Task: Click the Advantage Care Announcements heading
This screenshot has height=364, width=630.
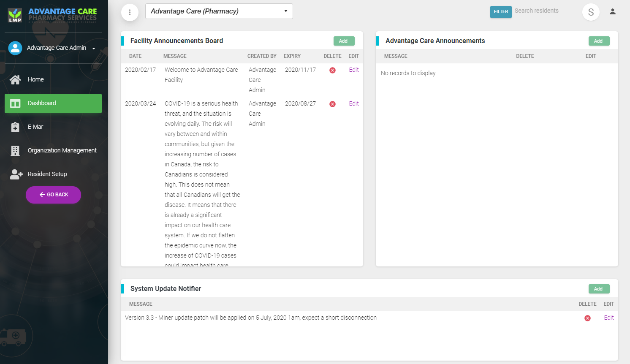Action: (435, 41)
